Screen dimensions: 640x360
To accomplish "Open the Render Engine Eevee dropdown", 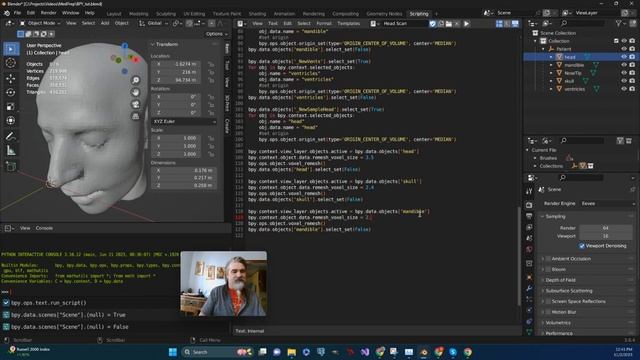I will [x=607, y=203].
